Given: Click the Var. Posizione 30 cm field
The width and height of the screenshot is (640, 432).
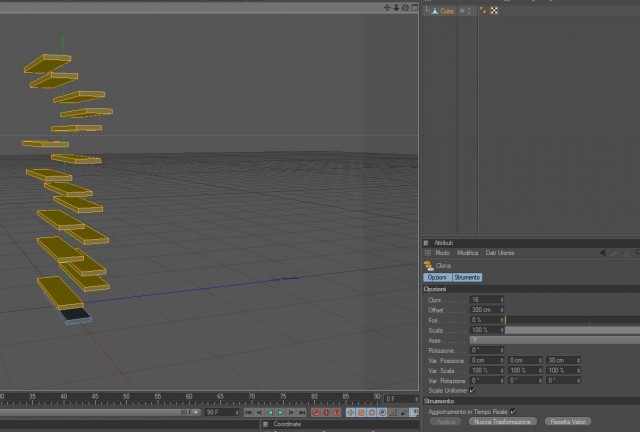Looking at the screenshot, I should [563, 361].
